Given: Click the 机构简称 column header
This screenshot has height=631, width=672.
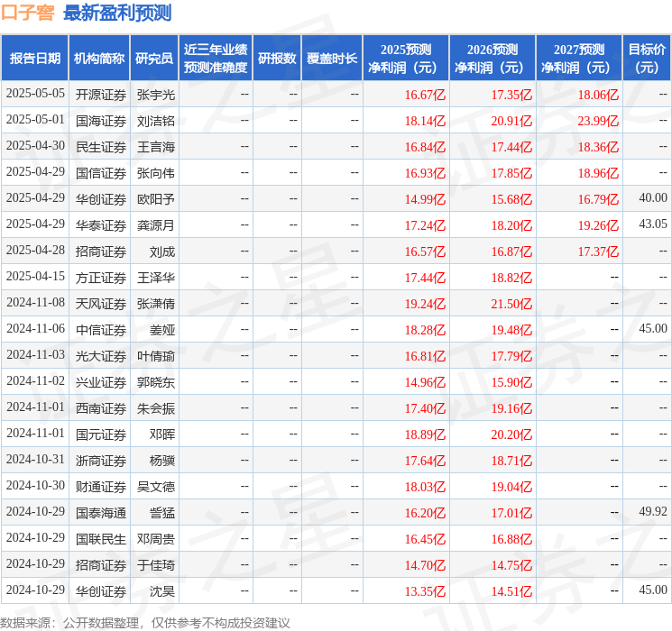Looking at the screenshot, I should pyautogui.click(x=99, y=59).
